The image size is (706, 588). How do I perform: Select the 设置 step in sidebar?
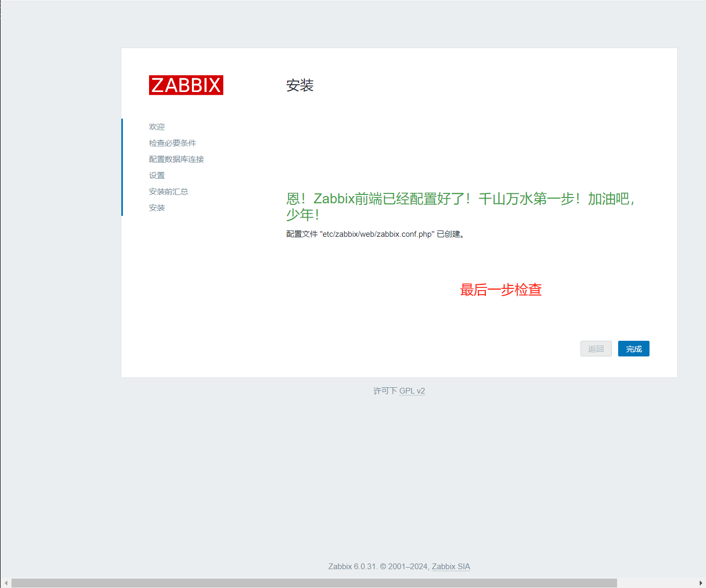pyautogui.click(x=157, y=176)
